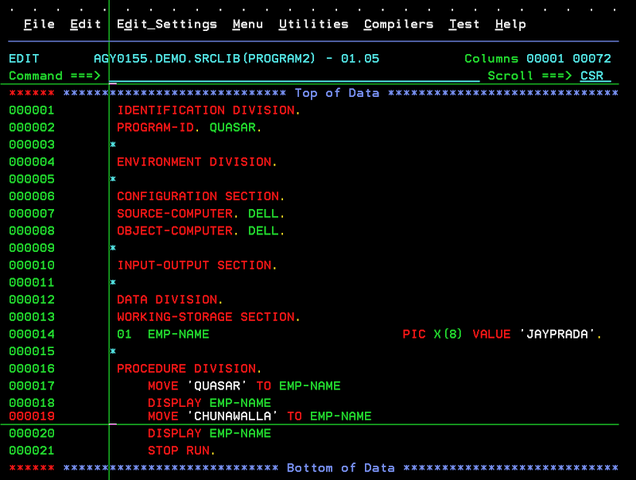Click the WORKING-STORAGE SECTION text
The height and width of the screenshot is (480, 636).
tap(208, 317)
